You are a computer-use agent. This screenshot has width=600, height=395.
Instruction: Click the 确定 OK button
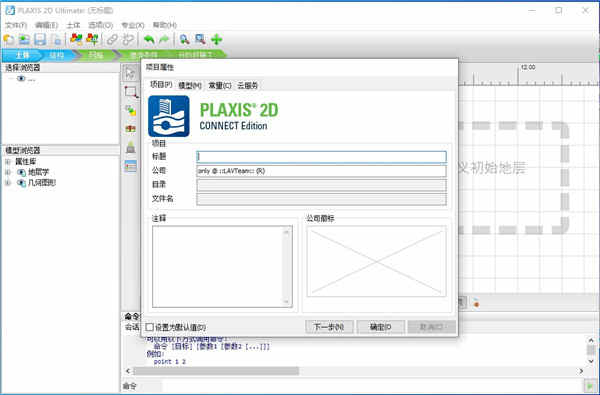(x=380, y=327)
